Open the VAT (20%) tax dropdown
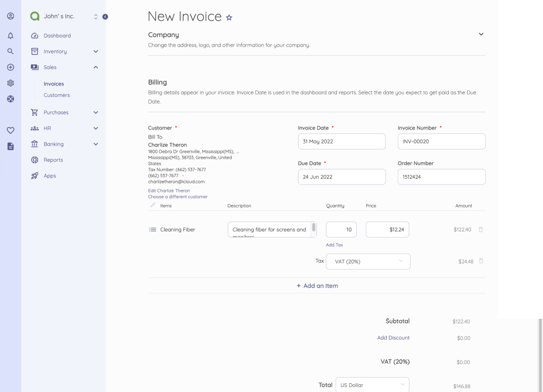Viewport: 543px width, 392px height. click(368, 262)
